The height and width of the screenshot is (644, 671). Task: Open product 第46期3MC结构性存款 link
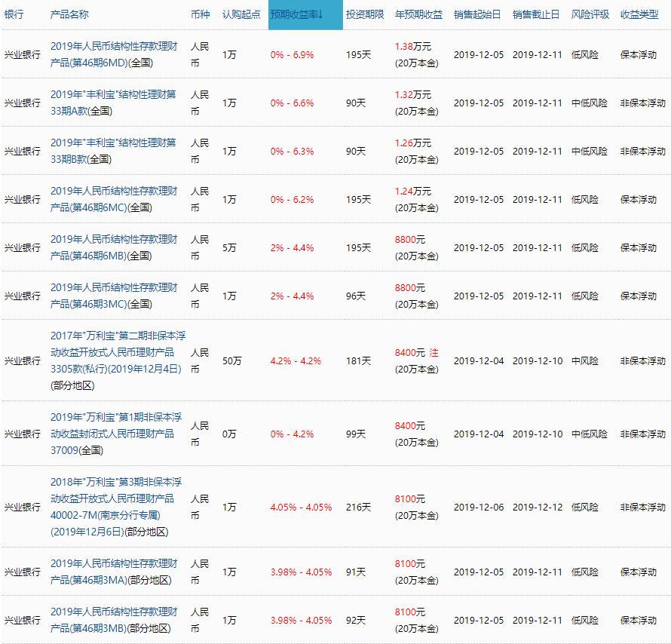click(x=114, y=296)
